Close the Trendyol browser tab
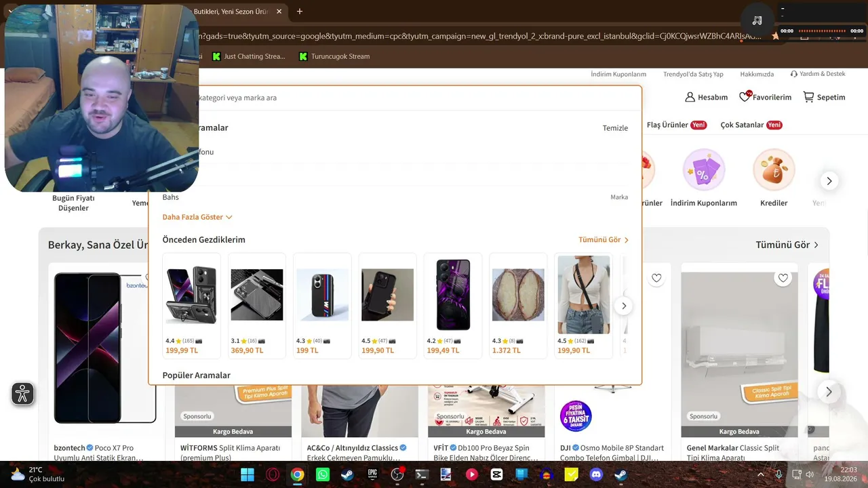868x488 pixels. [x=279, y=12]
